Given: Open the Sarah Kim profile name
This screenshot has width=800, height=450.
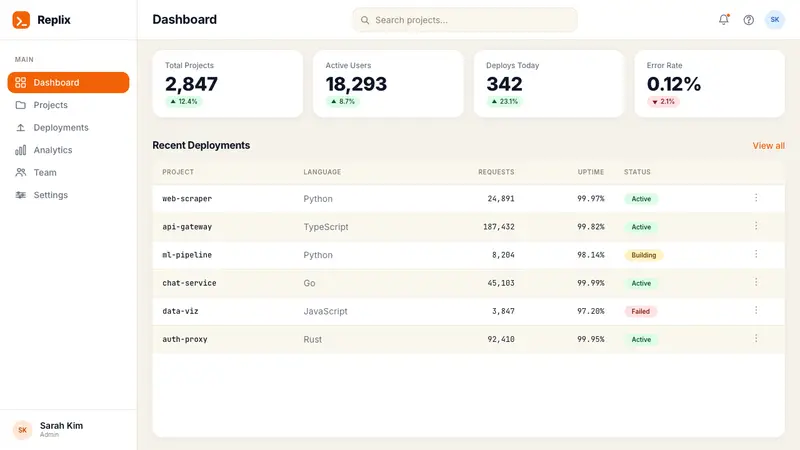Looking at the screenshot, I should click(61, 426).
